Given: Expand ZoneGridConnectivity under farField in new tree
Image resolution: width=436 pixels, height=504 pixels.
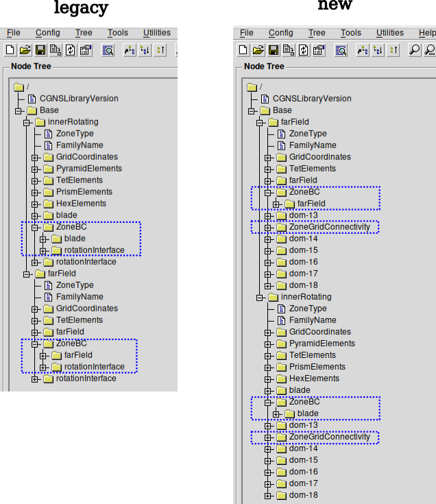Looking at the screenshot, I should click(268, 227).
